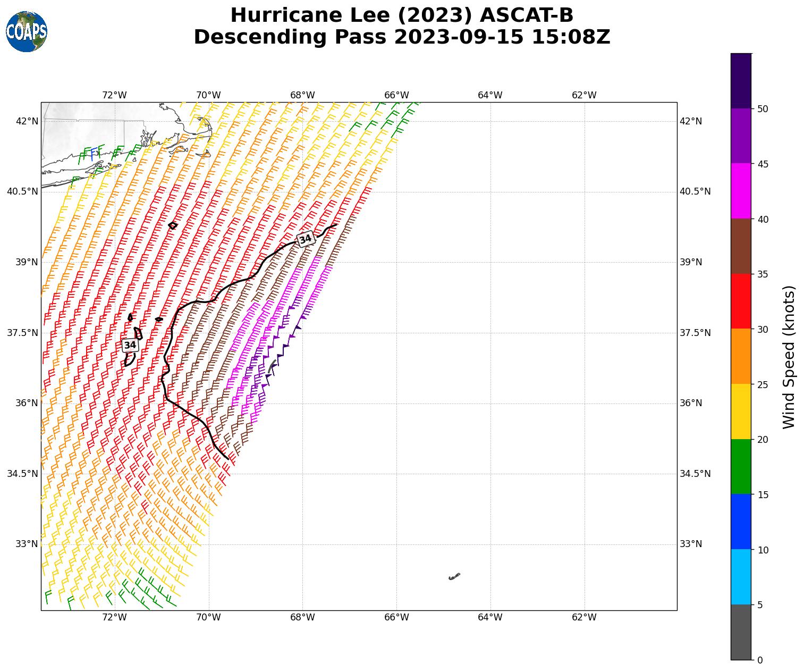Click the 66°W label on the top axis
Viewport: 804px width, 672px height.
pyautogui.click(x=396, y=95)
